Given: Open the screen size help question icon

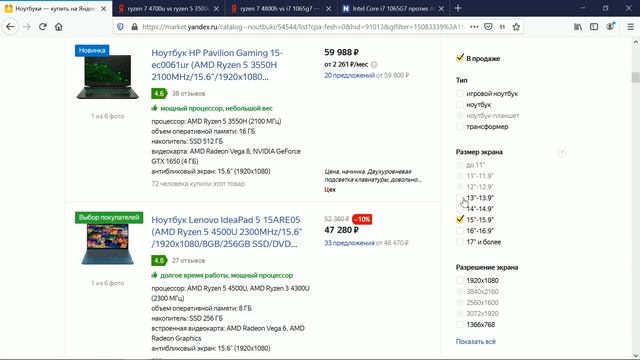Looking at the screenshot, I should point(562,153).
